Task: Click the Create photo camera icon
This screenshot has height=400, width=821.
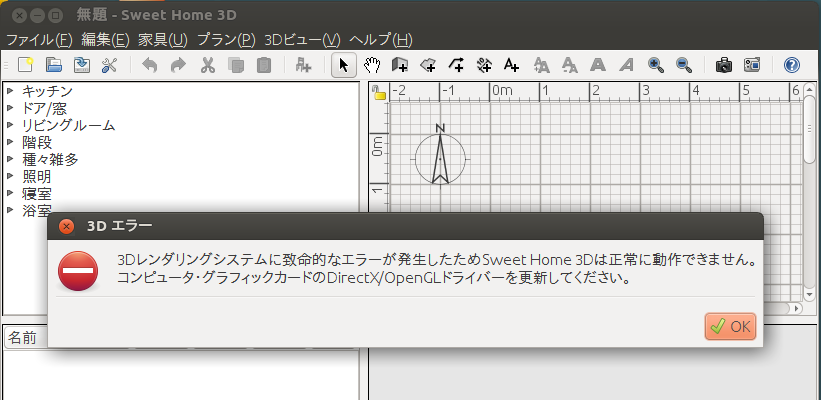Action: (724, 65)
